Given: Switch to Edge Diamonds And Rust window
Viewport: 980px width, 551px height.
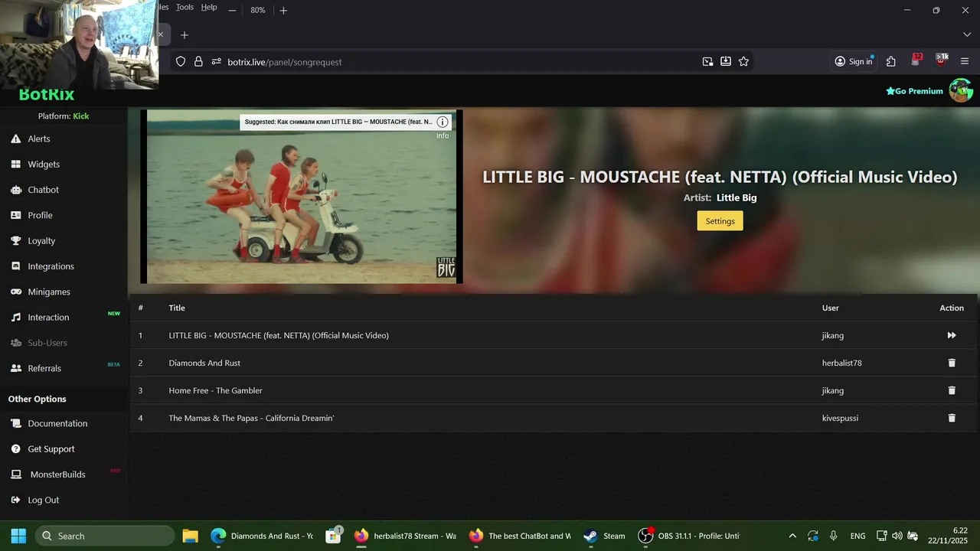Looking at the screenshot, I should 262,536.
